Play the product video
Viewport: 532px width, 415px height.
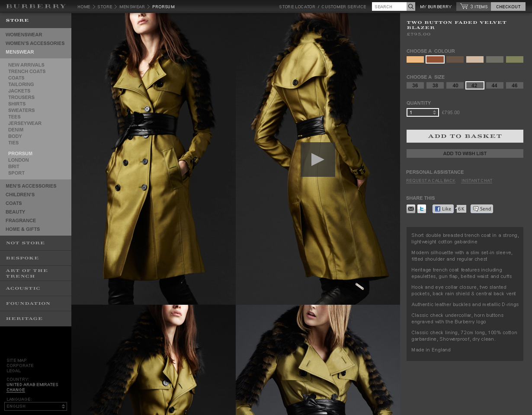(318, 160)
